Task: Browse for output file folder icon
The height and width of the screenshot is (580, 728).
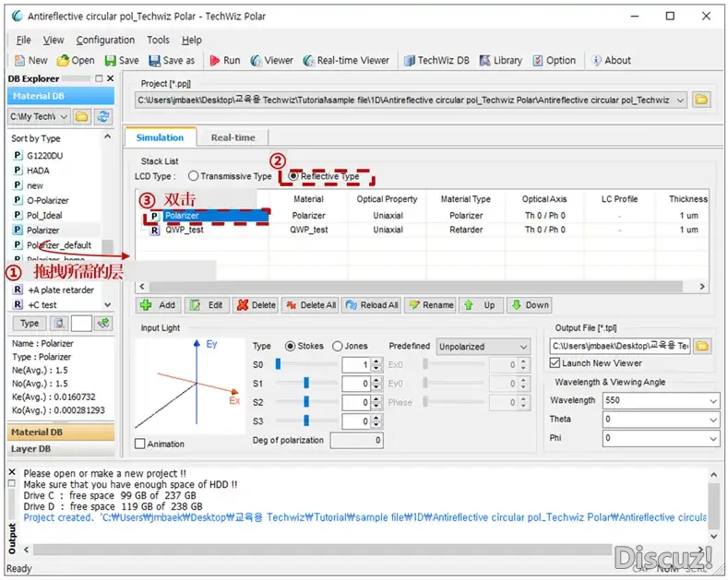Action: click(x=702, y=346)
